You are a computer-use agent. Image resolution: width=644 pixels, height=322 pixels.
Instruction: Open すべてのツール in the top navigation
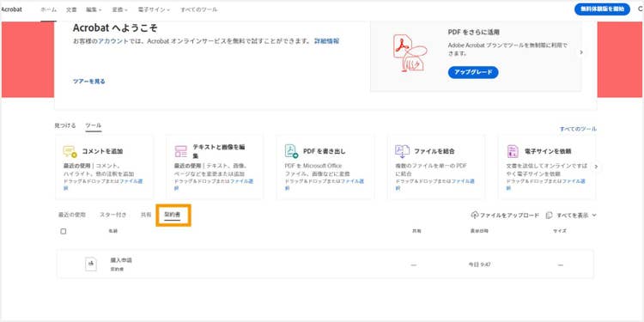coord(199,9)
